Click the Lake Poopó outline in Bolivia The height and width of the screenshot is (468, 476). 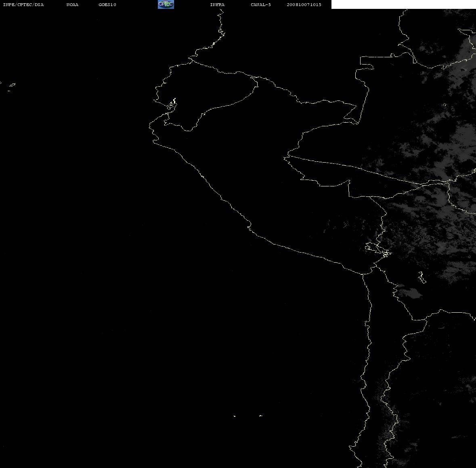[422, 277]
